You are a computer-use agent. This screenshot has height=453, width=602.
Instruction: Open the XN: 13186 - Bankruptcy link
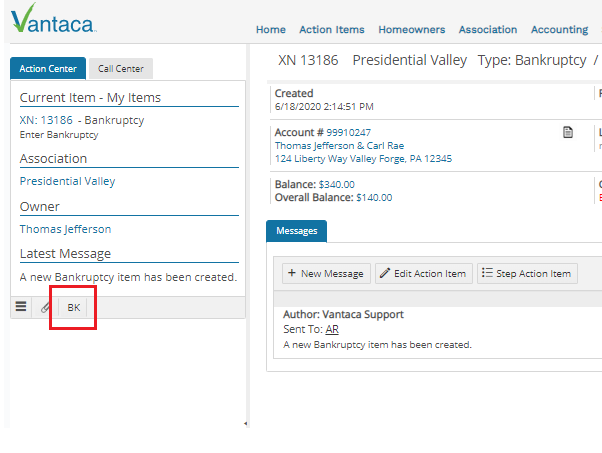tap(82, 120)
